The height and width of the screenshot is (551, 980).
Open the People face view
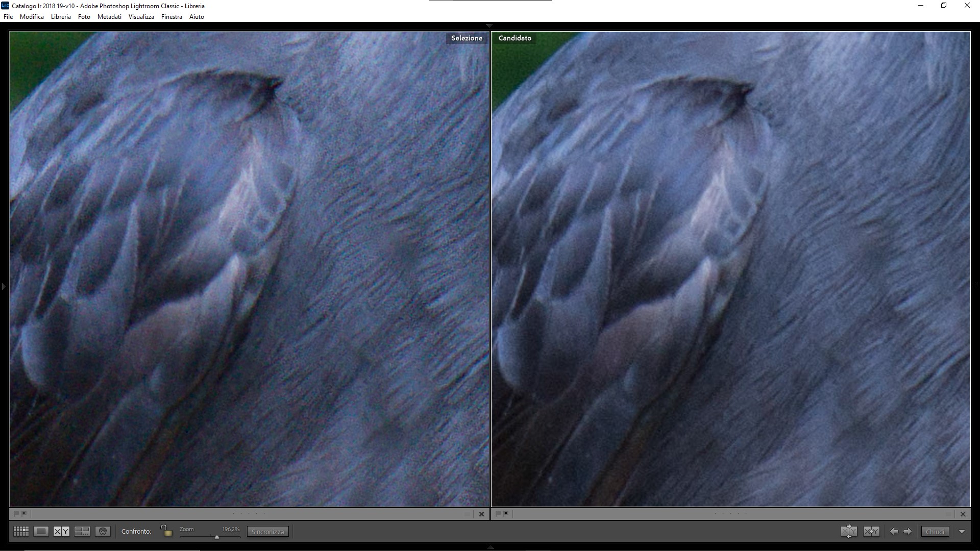103,532
